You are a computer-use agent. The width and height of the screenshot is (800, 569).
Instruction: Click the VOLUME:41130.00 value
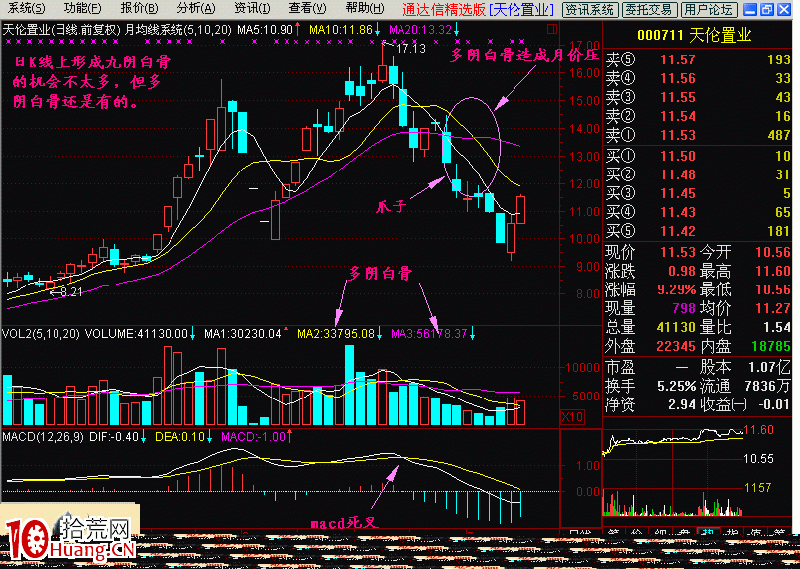(136, 334)
